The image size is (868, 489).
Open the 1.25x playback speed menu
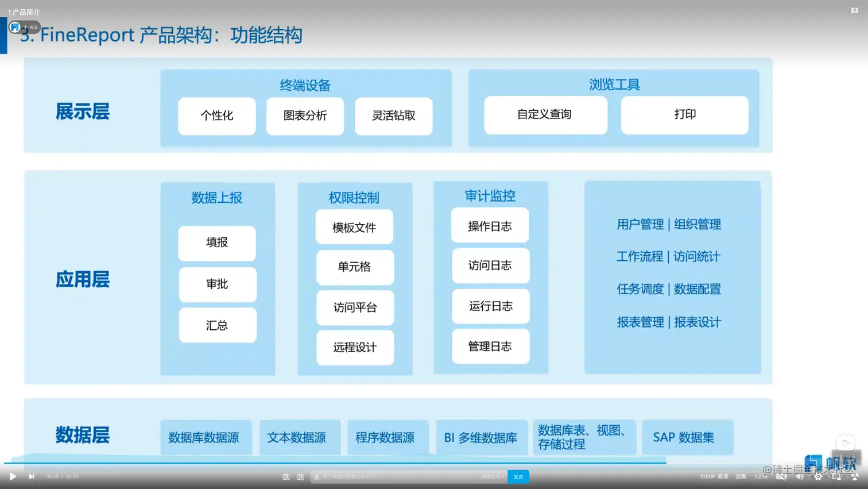pyautogui.click(x=761, y=476)
